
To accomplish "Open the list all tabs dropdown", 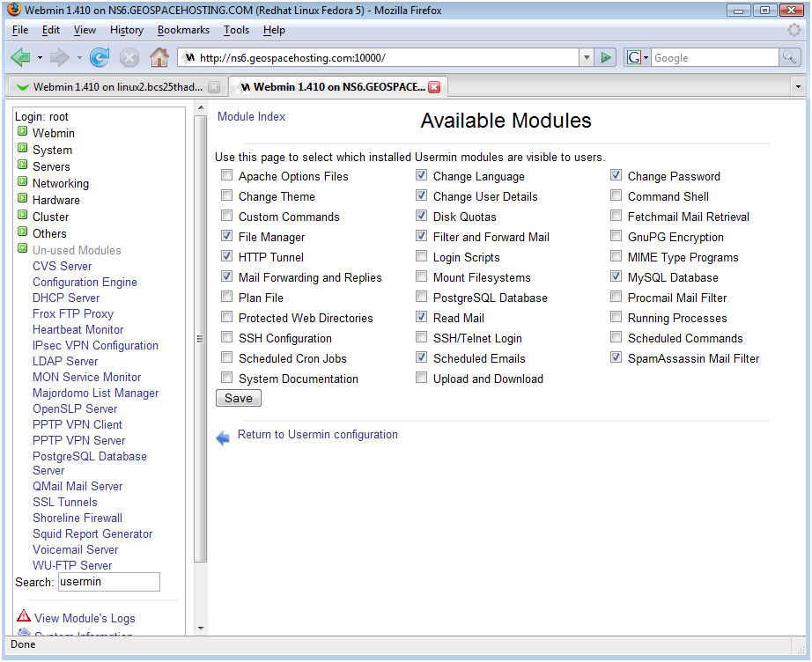I will click(798, 87).
